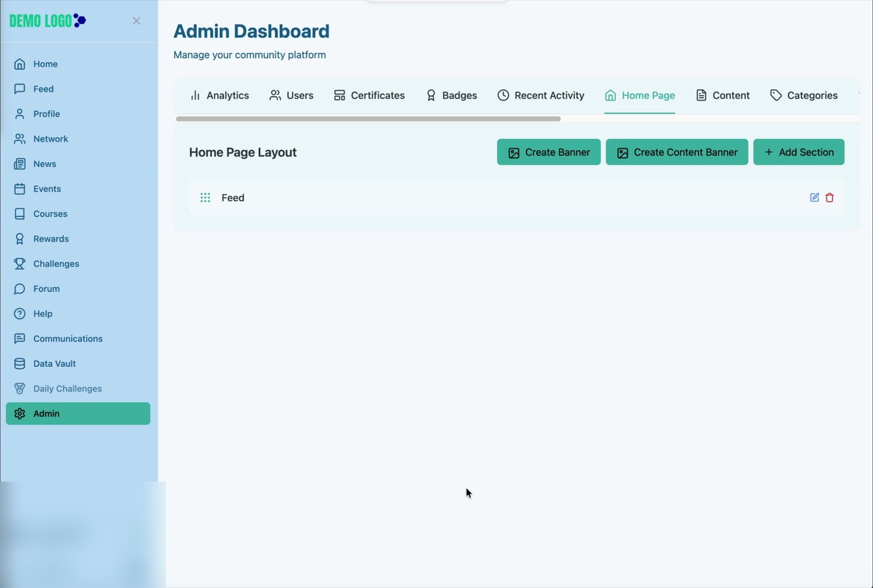Image resolution: width=873 pixels, height=588 pixels.
Task: Open Network from the sidebar
Action: point(78,139)
